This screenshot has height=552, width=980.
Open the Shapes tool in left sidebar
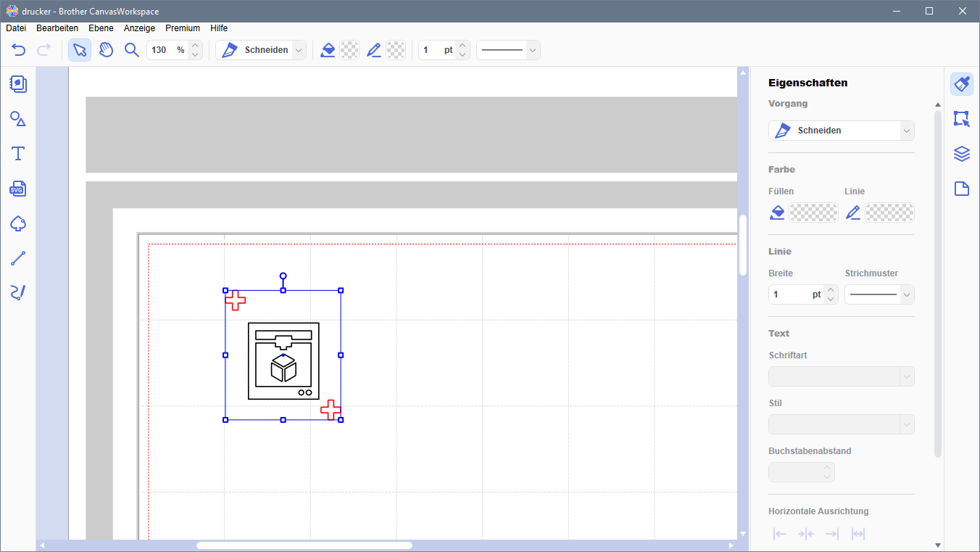(18, 119)
